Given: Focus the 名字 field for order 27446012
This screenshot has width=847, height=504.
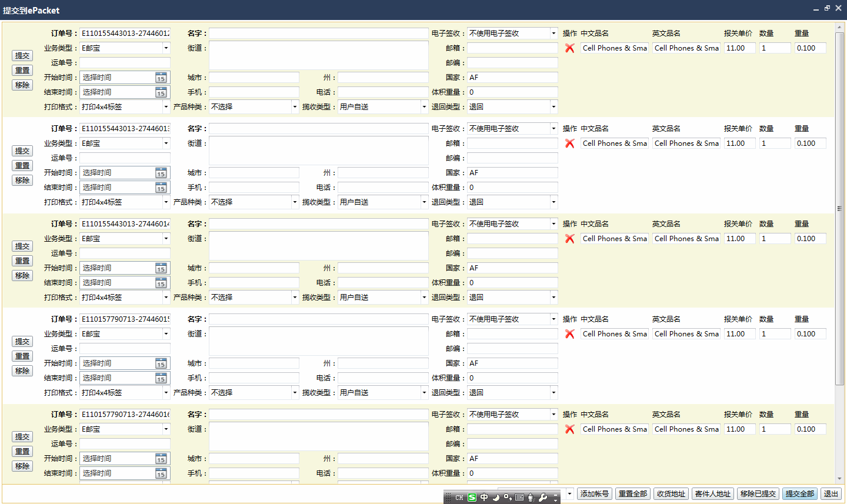Looking at the screenshot, I should tap(319, 34).
